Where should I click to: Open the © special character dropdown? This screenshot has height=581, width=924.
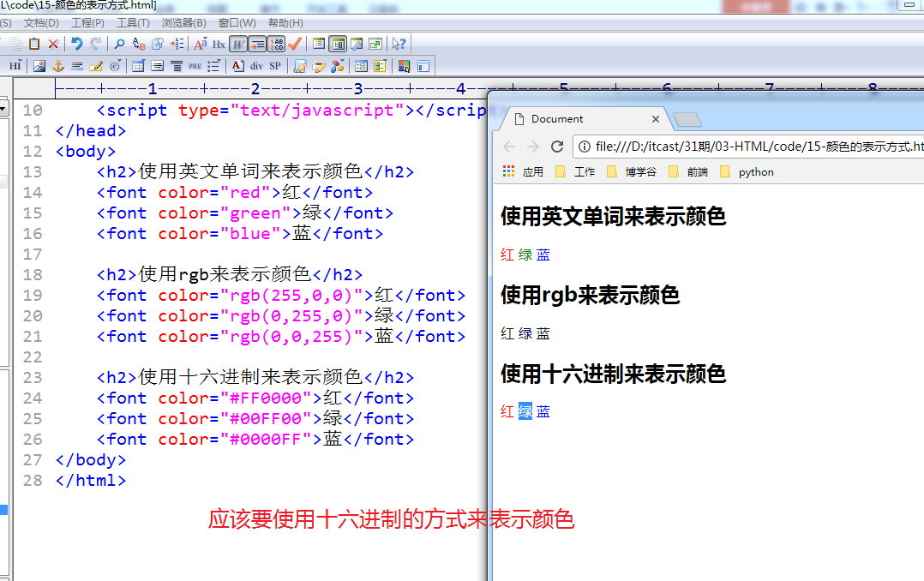coord(116,66)
